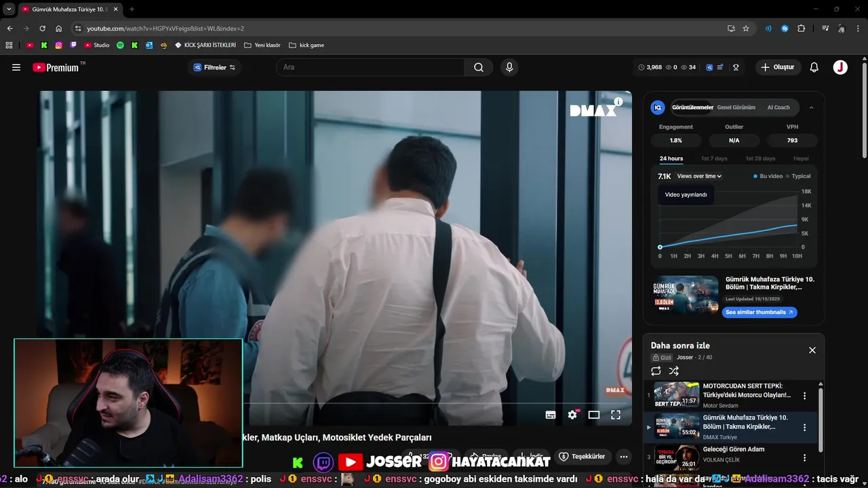Screen dimensions: 868x488
Task: Open options for Geleceği Gören Adam video
Action: (x=805, y=458)
